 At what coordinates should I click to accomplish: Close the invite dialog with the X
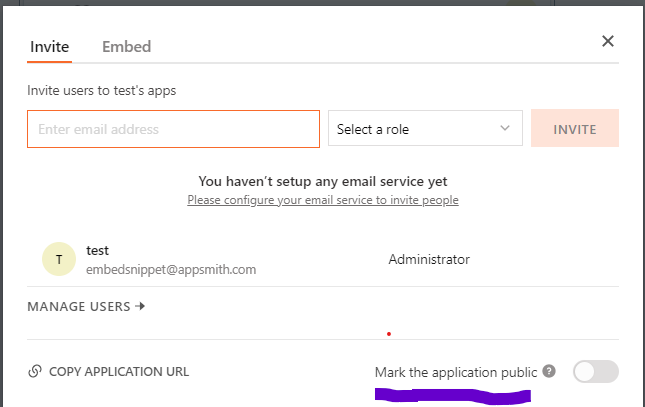tap(608, 41)
